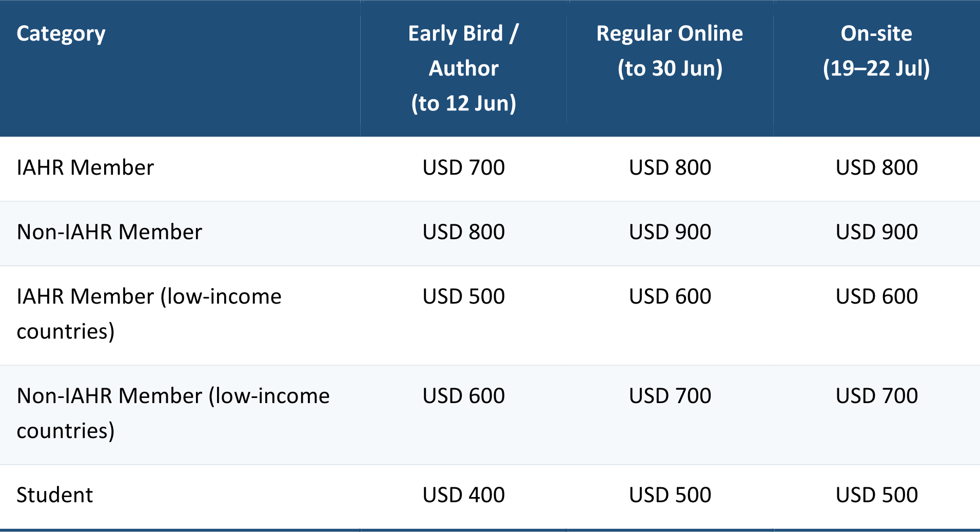Click the USD 500 low-income early bird cell
980x532 pixels.
click(464, 297)
